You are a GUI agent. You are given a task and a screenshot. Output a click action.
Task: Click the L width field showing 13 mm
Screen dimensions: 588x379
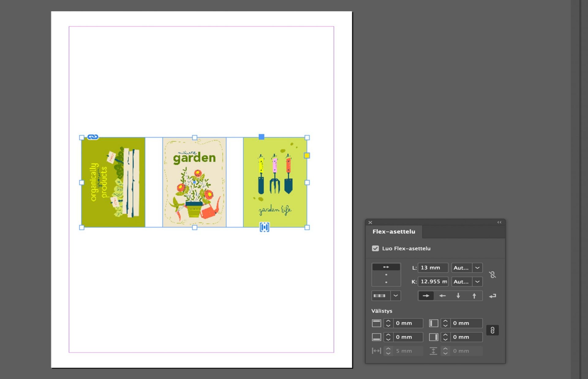433,268
